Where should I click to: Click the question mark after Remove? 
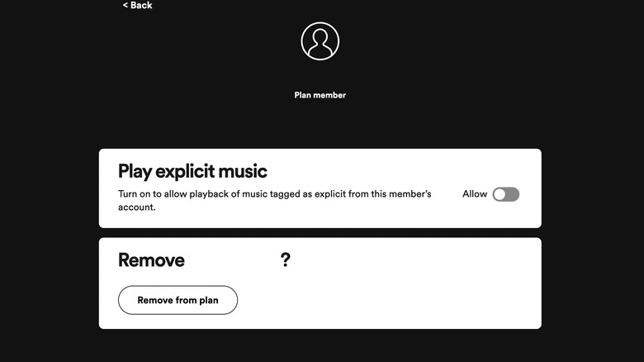tap(286, 260)
